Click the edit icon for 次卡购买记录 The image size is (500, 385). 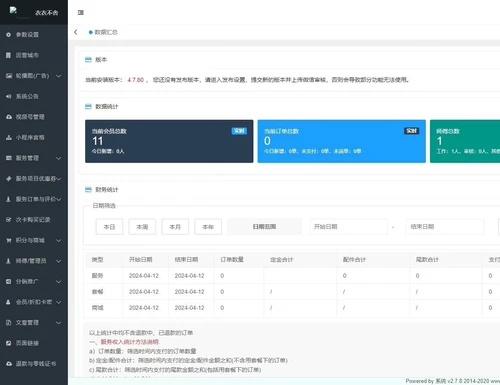click(x=9, y=220)
